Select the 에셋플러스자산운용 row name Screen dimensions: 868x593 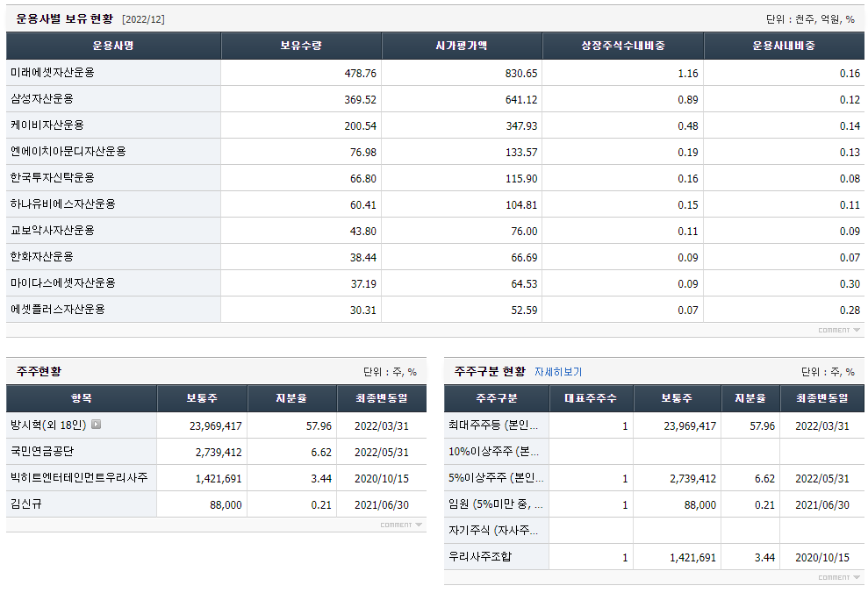coord(58,310)
